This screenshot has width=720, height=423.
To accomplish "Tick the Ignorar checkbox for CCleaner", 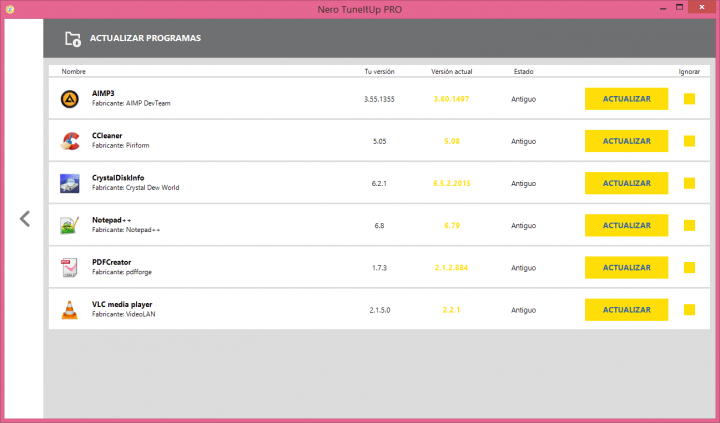I will tap(689, 141).
